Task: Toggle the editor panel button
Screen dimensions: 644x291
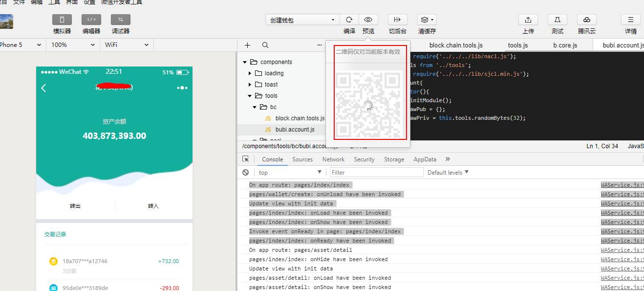Action: pos(91,20)
